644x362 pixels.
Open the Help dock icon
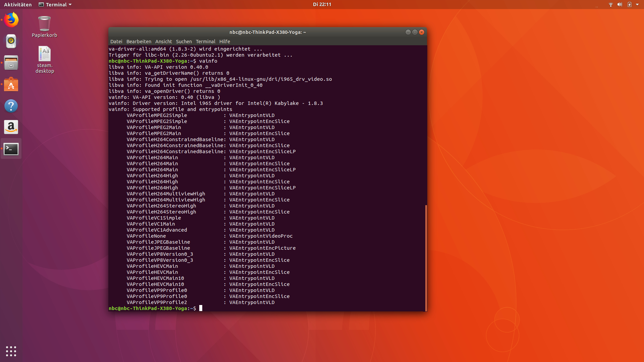11,106
